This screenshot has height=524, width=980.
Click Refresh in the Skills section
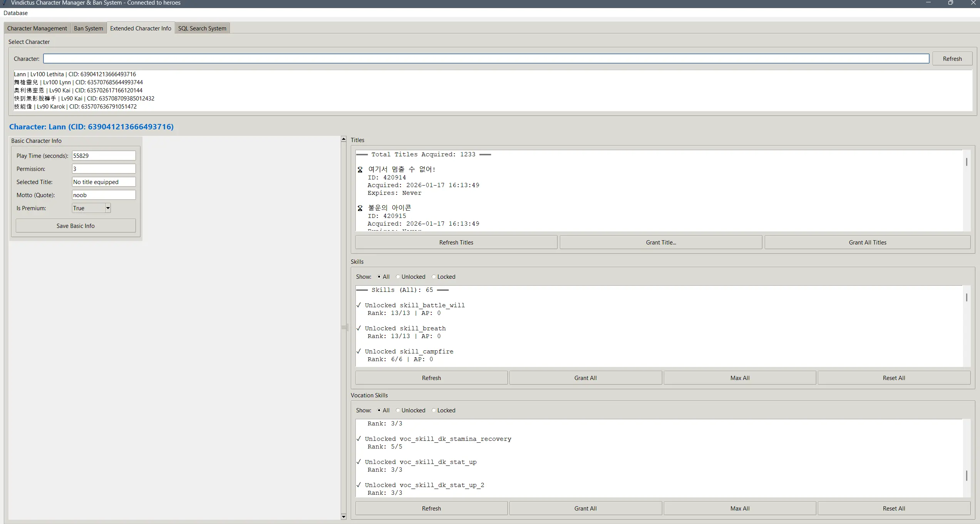tap(431, 378)
